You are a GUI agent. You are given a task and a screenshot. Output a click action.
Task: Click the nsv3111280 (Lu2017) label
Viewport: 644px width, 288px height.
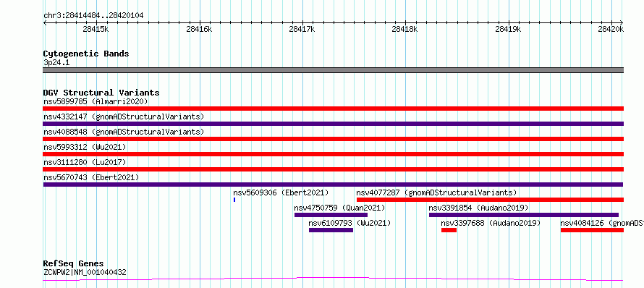point(85,162)
